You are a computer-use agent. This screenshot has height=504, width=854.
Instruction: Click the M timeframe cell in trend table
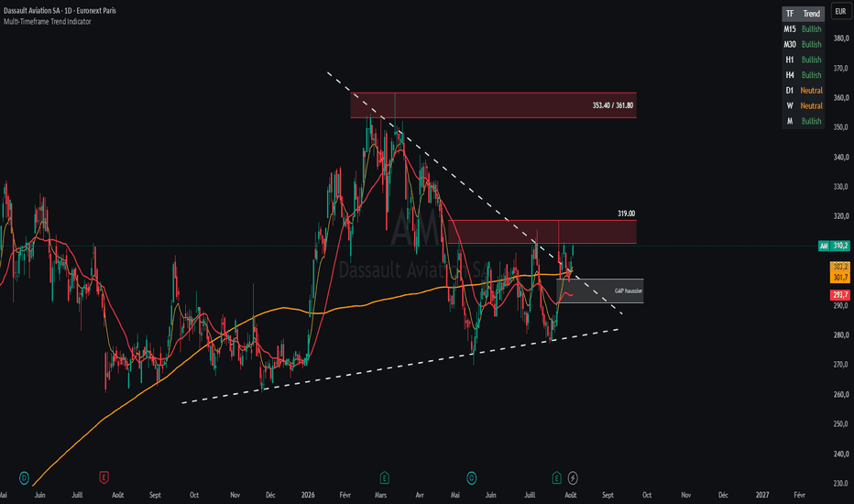click(x=790, y=121)
